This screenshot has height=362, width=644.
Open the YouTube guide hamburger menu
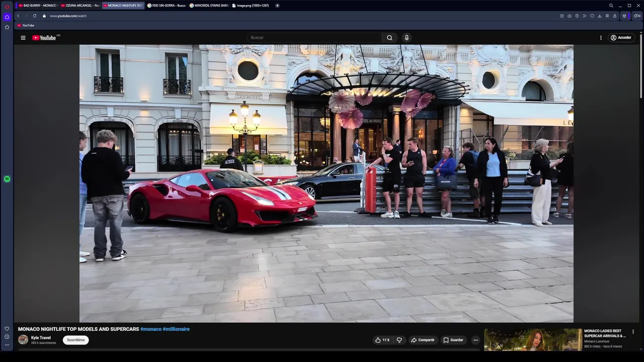[x=23, y=38]
